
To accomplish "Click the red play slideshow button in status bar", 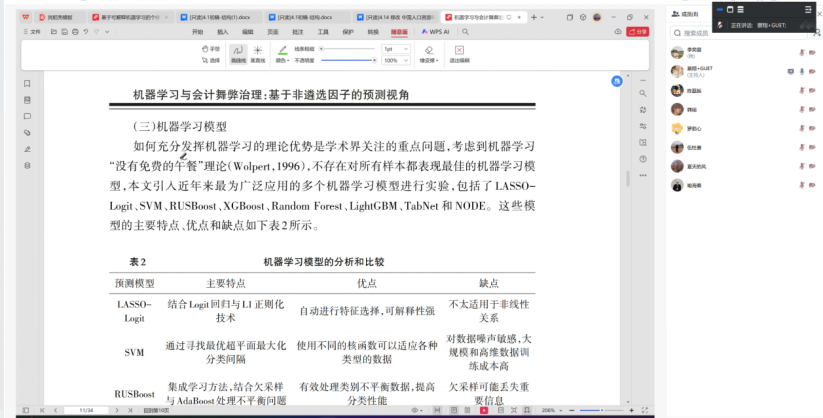I will pyautogui.click(x=484, y=410).
